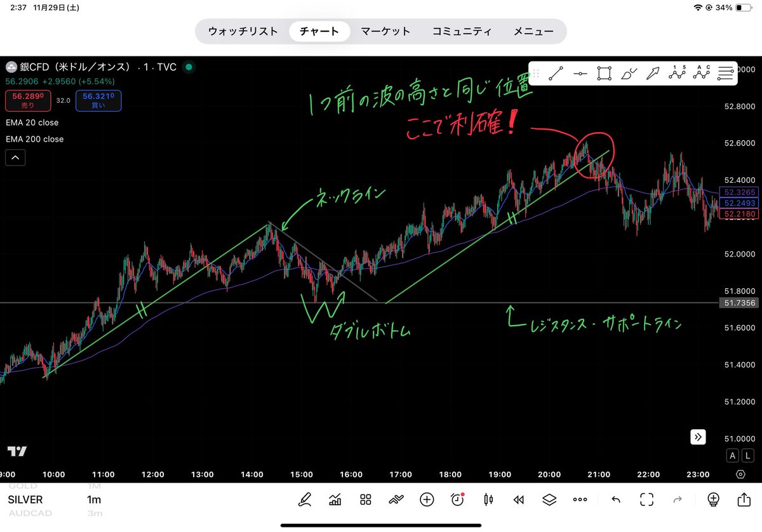The height and width of the screenshot is (532, 762).
Task: Open the indicators chart icon
Action: pyautogui.click(x=335, y=500)
